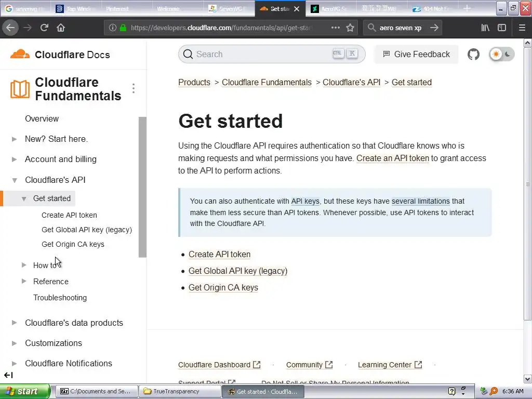This screenshot has width=532, height=399.
Task: Click the magnifier icon in the system tray
Action: click(494, 391)
